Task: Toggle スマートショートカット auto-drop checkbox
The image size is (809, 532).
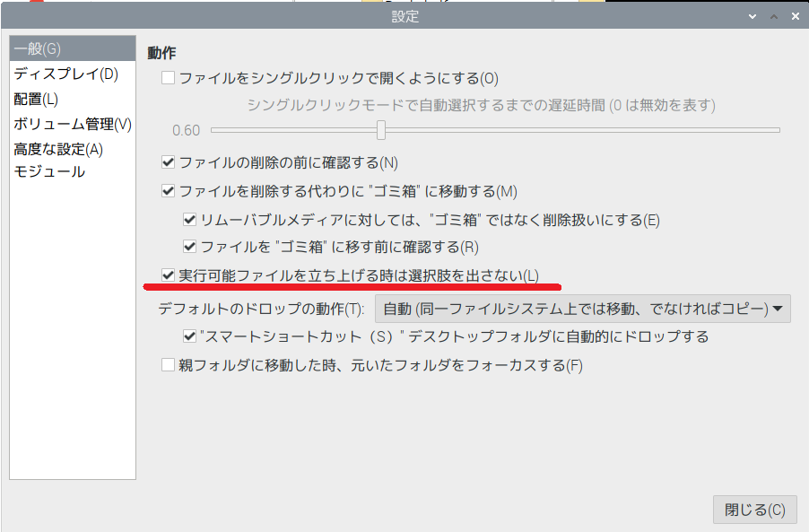Action: tap(190, 336)
